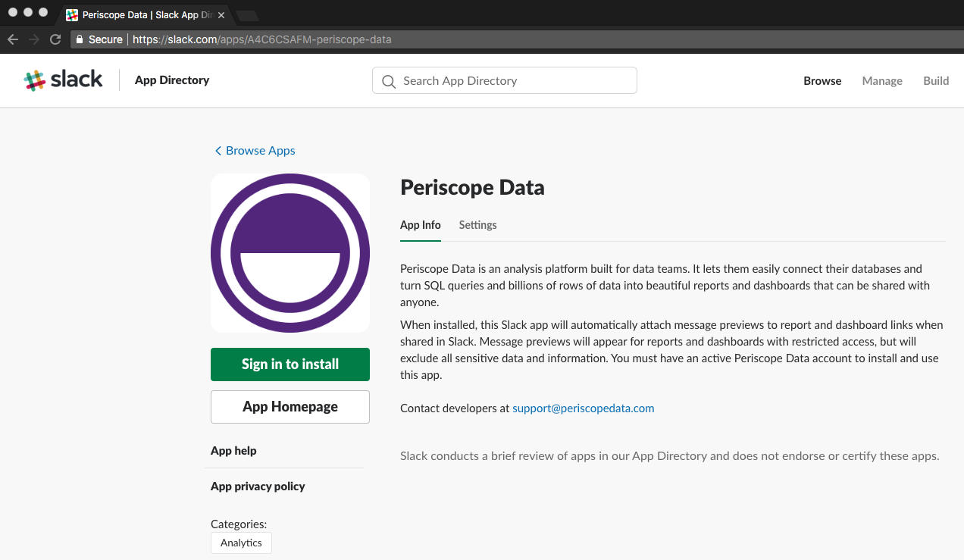Go back with the browser back arrow
Viewport: 964px width, 560px height.
pos(12,39)
